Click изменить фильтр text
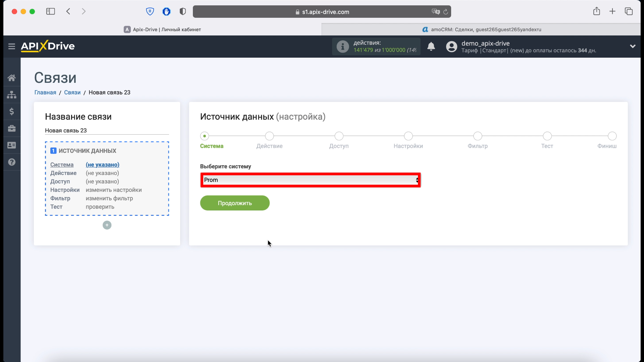The image size is (644, 362). (x=109, y=198)
